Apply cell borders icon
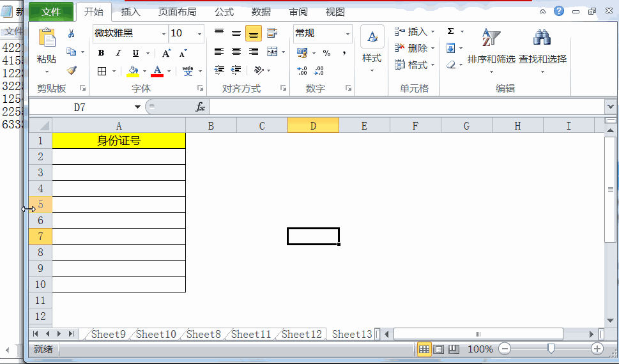Viewport: 619px width, 364px height. click(x=102, y=71)
